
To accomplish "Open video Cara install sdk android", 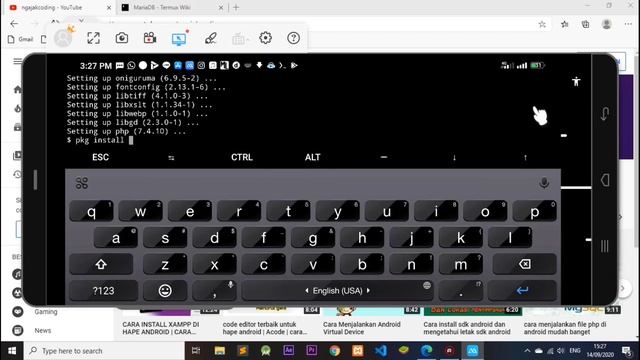I will (467, 328).
